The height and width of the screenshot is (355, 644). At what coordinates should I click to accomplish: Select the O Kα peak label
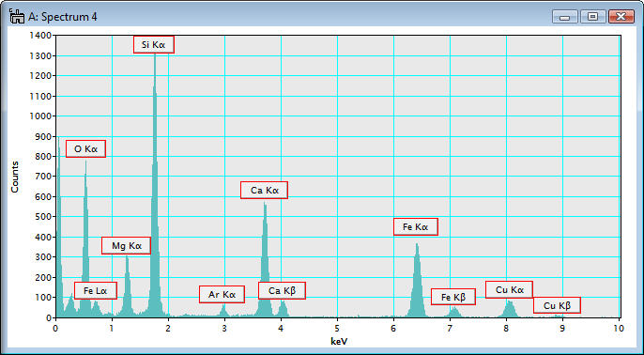85,148
